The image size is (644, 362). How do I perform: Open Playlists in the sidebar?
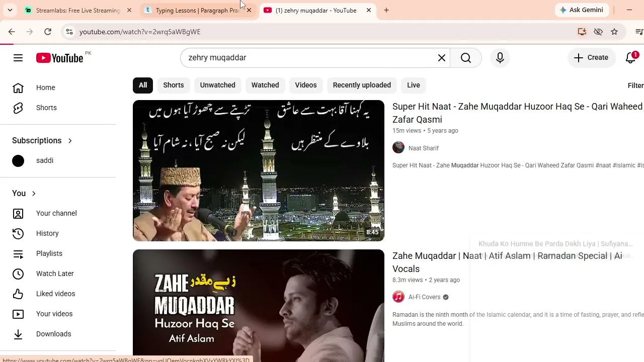58,253
